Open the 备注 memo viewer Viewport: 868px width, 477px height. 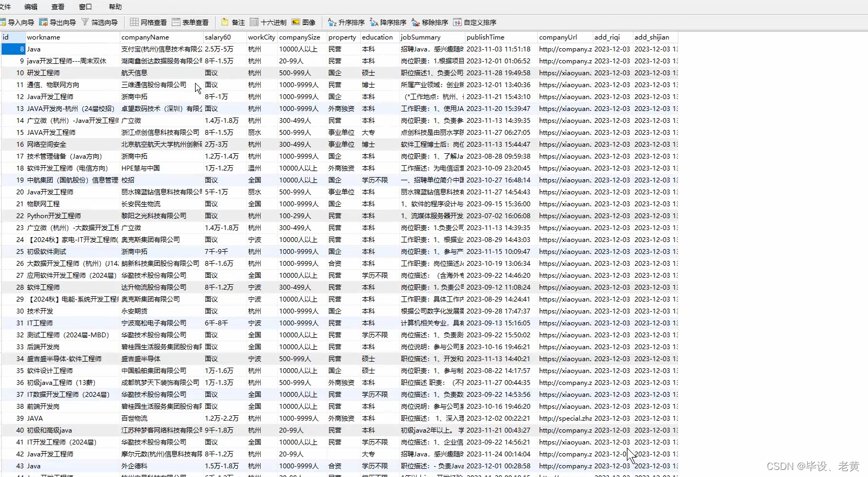(x=233, y=22)
